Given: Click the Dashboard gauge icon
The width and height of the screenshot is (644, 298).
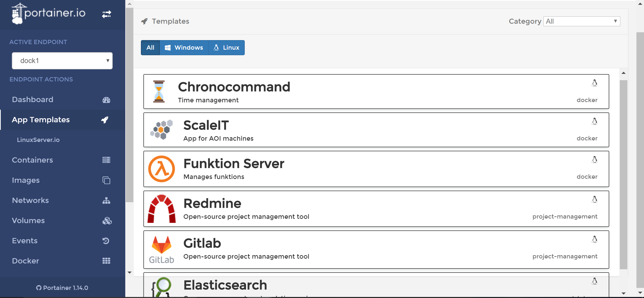Looking at the screenshot, I should (106, 100).
